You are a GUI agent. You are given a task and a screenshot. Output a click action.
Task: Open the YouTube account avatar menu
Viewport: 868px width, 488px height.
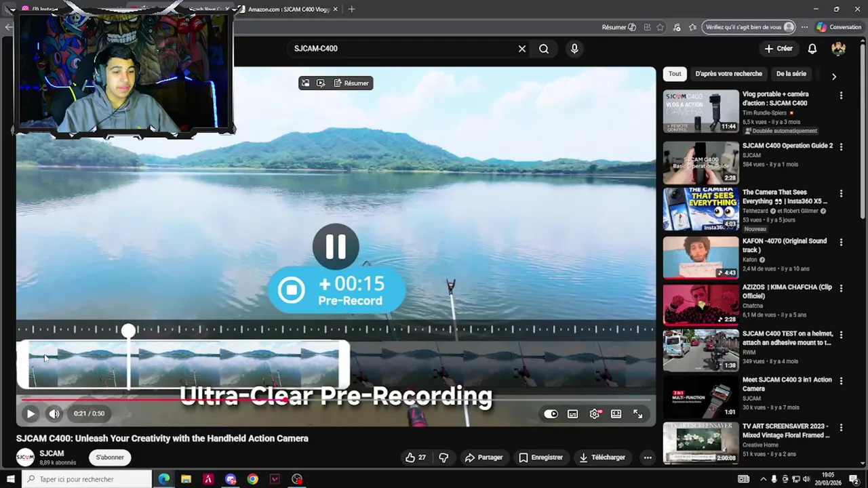[x=839, y=49]
